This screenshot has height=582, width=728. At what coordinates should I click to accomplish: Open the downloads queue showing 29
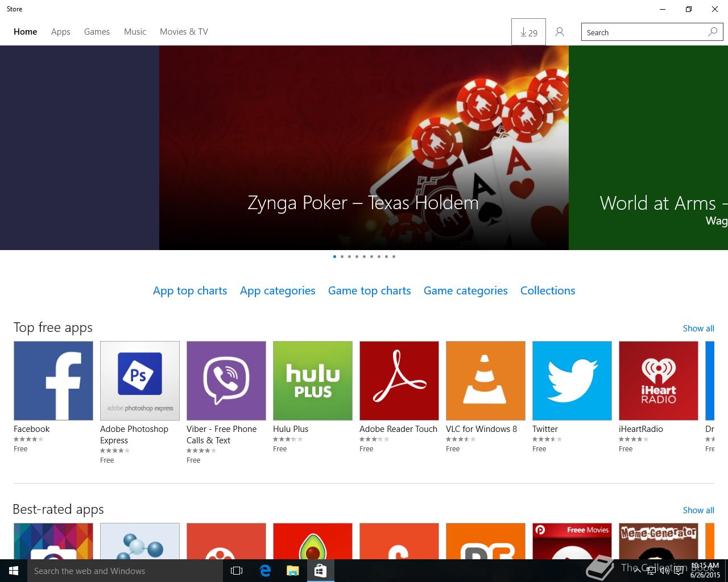528,32
